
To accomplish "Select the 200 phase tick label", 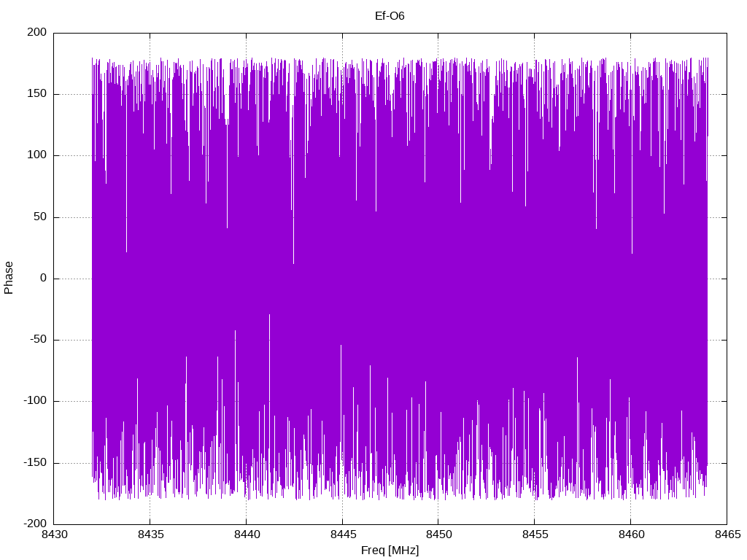I will [37, 32].
